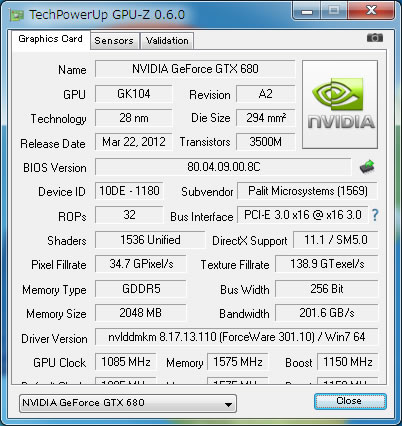Click the BIOS save chip icon

pos(367,167)
